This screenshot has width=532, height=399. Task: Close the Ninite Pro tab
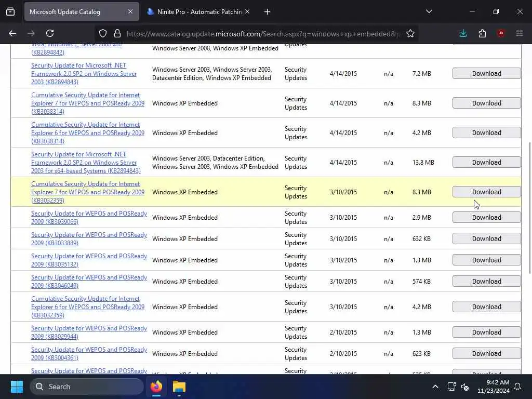coord(247,11)
